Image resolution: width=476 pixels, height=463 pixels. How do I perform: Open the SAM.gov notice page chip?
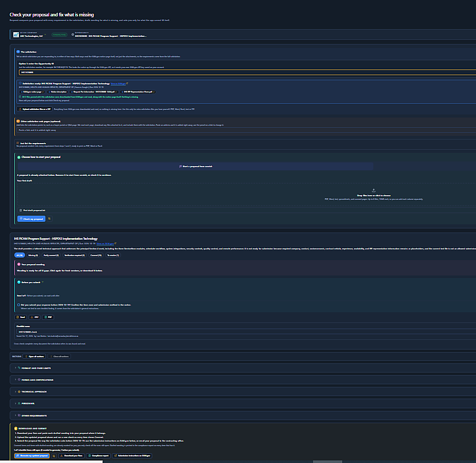pos(32,92)
